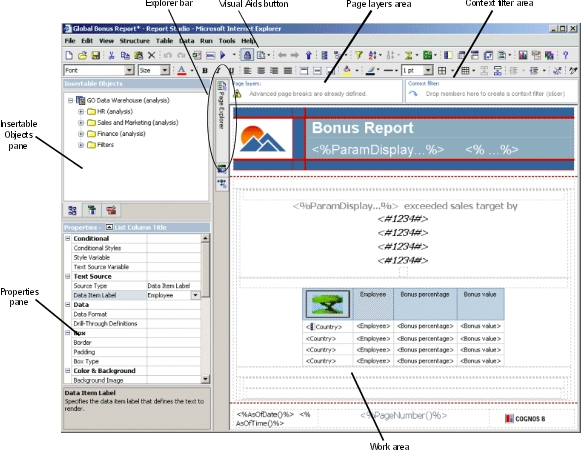Viewport: 581px width, 450px height.
Task: Expand the HR (analysis) folder
Action: pos(81,112)
